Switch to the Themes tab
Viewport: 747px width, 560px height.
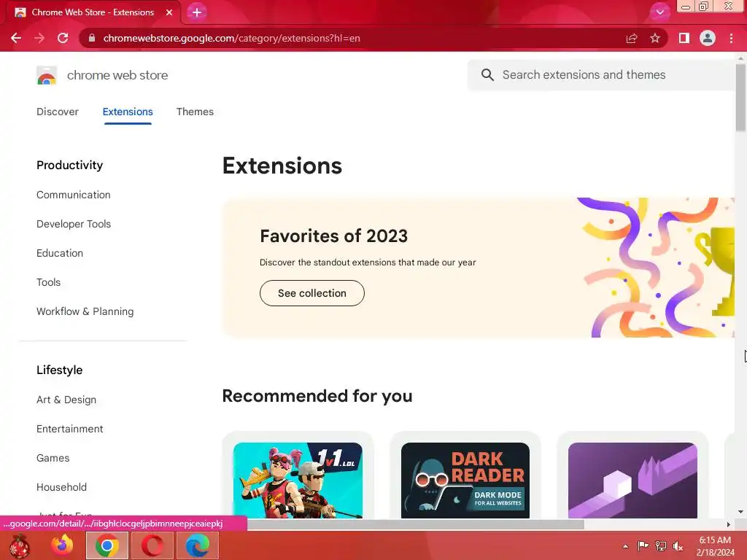point(195,112)
